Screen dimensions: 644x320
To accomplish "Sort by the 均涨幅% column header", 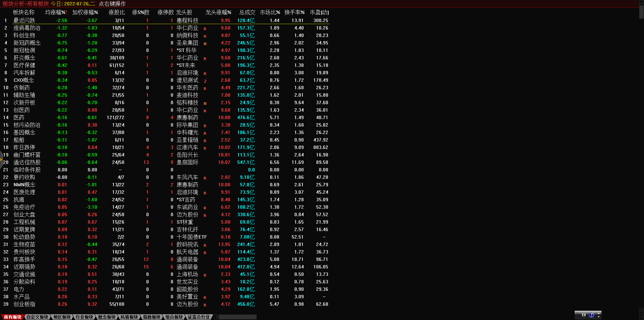I will pyautogui.click(x=56, y=12).
